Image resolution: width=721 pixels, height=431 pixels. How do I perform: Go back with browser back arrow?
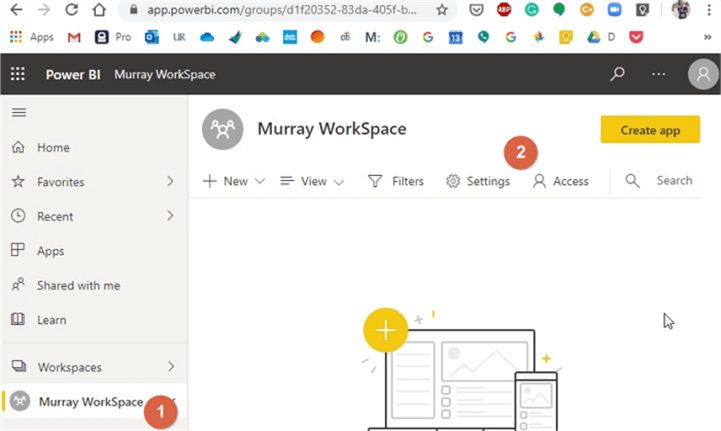tap(16, 10)
